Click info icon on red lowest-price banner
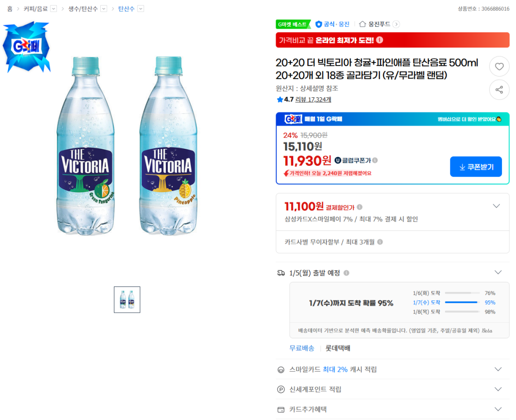516x420 pixels. coord(379,40)
